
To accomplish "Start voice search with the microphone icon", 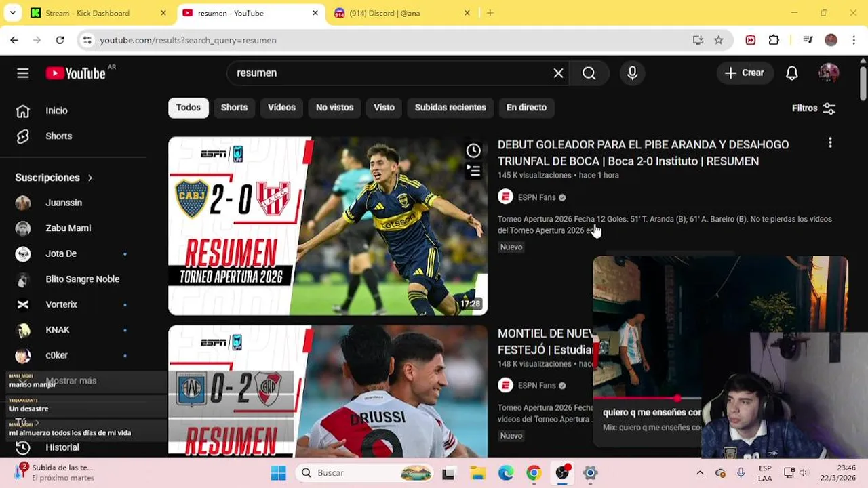I will 632,73.
